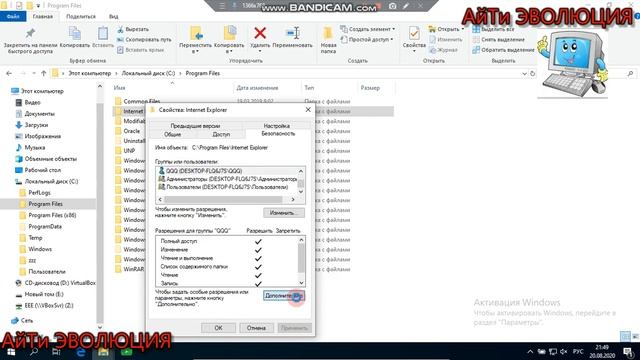Click the Cut (Вырезать) command

point(133,29)
